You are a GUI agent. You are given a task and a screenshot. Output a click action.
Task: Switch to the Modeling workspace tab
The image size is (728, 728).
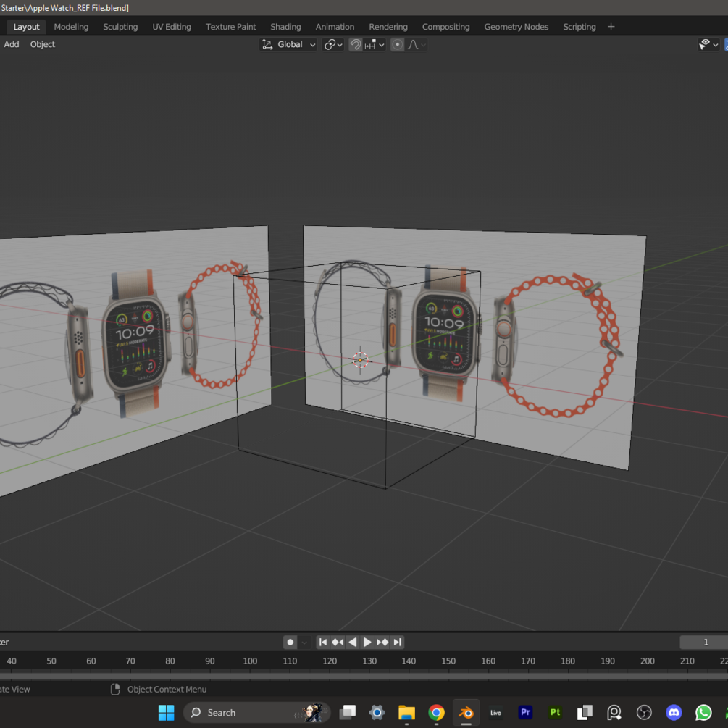pyautogui.click(x=71, y=27)
